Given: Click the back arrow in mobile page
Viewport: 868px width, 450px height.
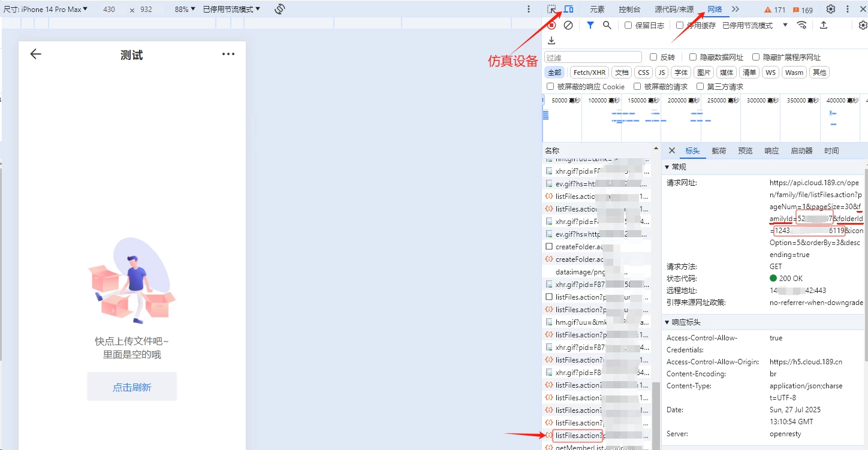Looking at the screenshot, I should click(36, 54).
